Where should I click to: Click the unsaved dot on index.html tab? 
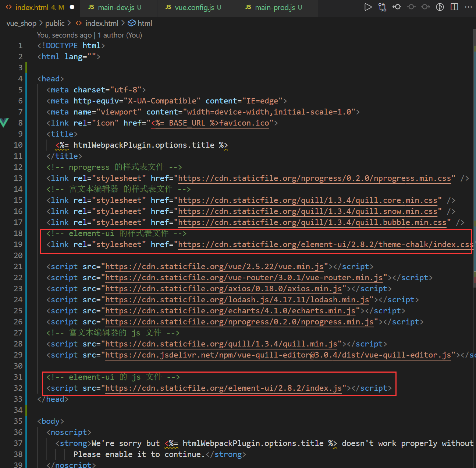72,7
